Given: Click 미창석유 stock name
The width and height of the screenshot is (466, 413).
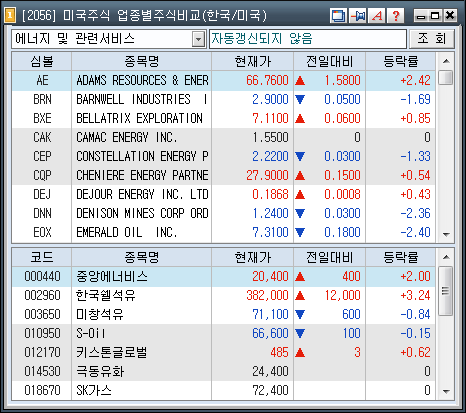Looking at the screenshot, I should (100, 314).
